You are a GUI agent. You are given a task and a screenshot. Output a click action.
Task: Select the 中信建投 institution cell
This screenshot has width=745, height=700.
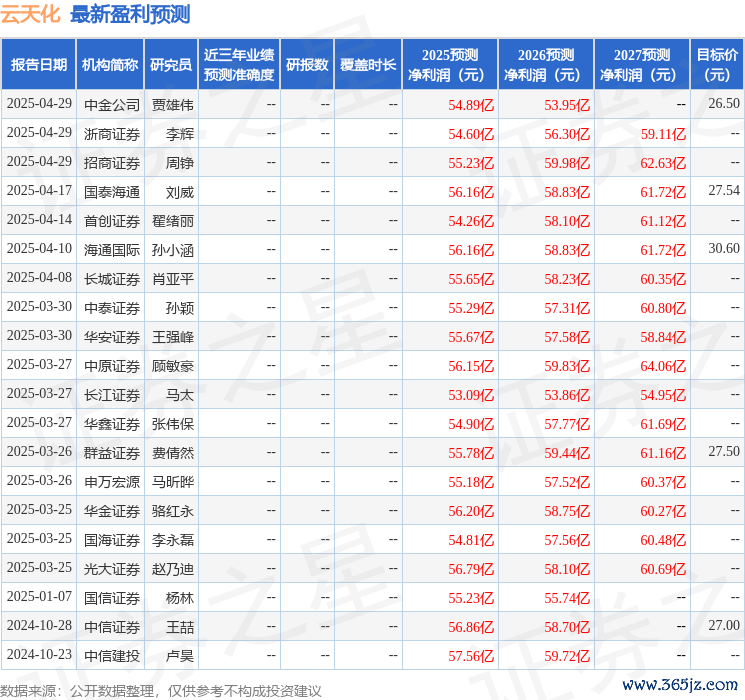click(x=112, y=656)
